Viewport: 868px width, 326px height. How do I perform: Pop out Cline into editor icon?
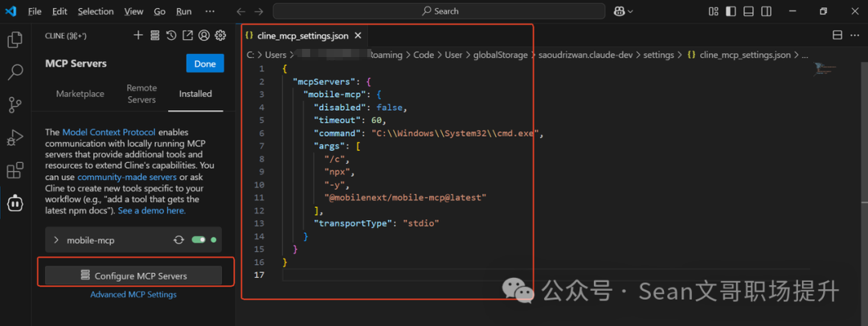[187, 35]
